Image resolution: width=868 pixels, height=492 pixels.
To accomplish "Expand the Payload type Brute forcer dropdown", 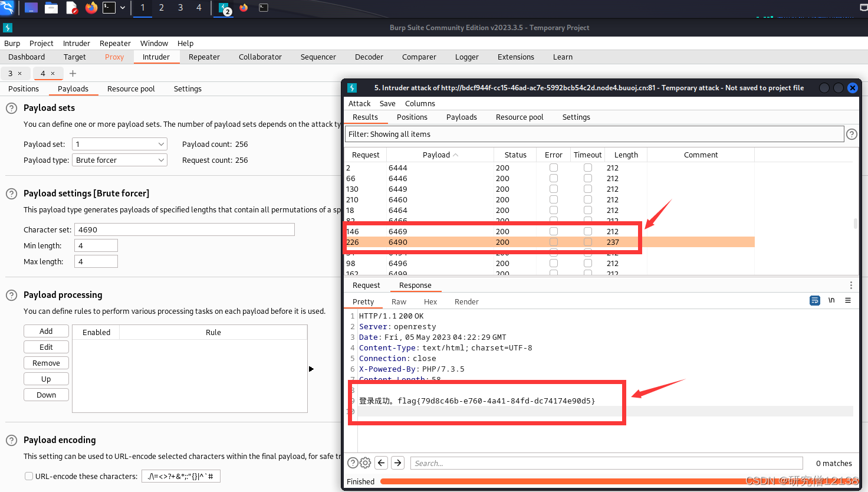I will [120, 160].
